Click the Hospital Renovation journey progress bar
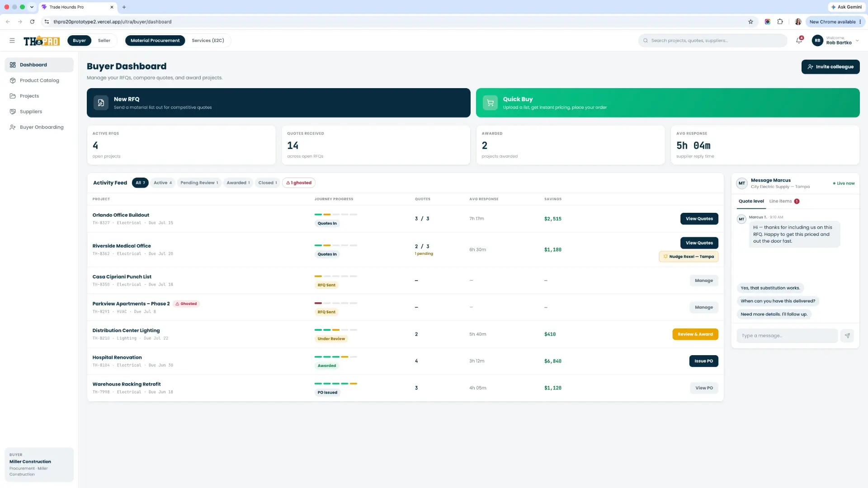 (336, 357)
